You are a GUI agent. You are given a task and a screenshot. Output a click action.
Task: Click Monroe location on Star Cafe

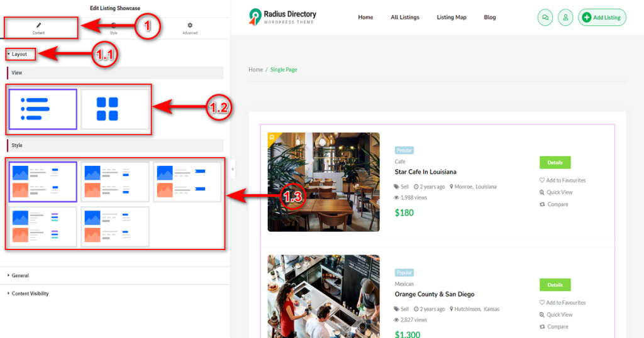(x=463, y=187)
